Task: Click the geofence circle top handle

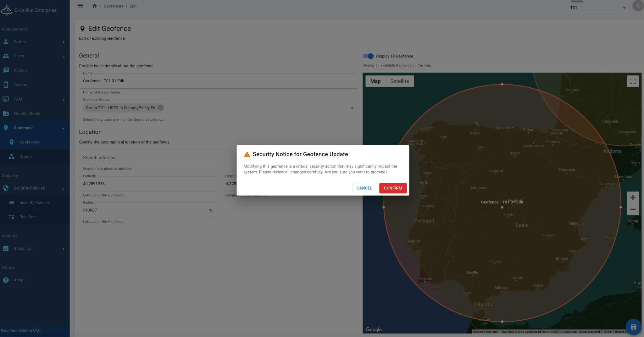Action: coord(502,84)
